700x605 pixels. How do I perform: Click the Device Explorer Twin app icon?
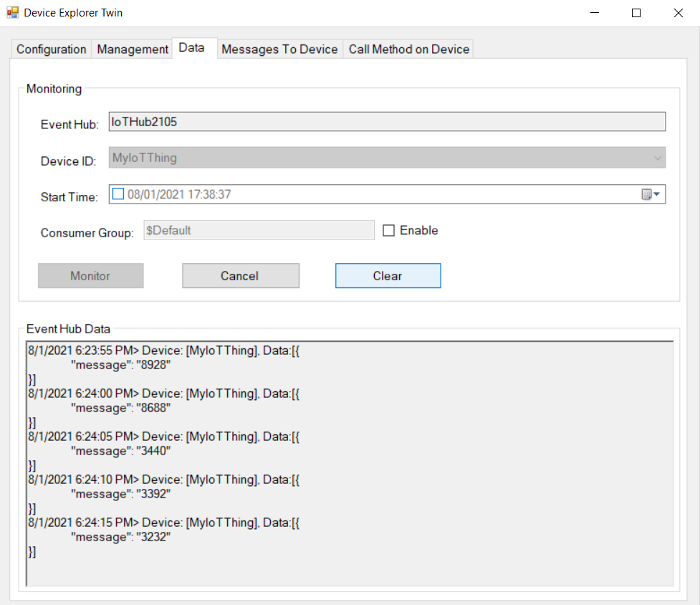click(12, 13)
